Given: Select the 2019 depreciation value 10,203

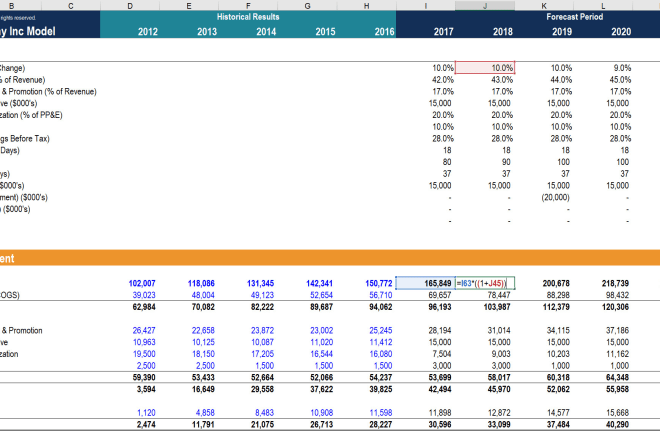Looking at the screenshot, I should [x=558, y=354].
